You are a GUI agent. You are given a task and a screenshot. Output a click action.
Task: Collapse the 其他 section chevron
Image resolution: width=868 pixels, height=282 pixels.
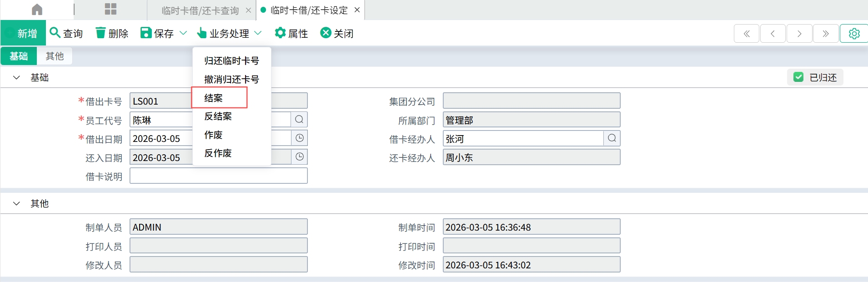coord(17,203)
